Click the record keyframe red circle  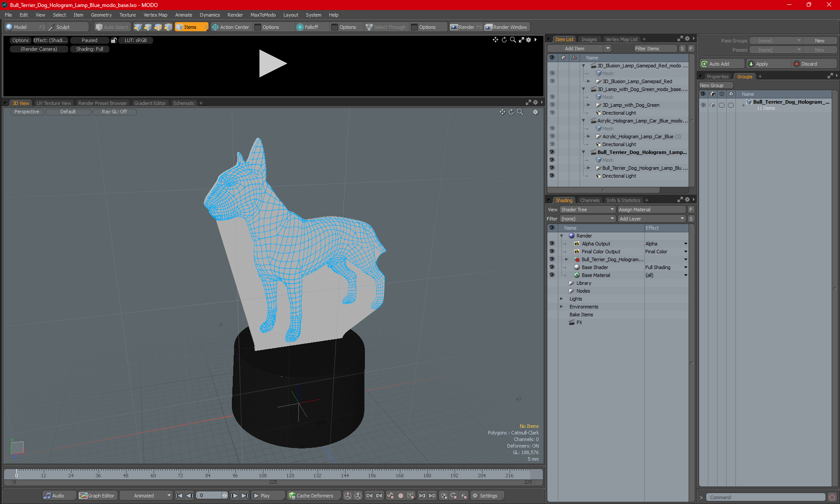[400, 496]
